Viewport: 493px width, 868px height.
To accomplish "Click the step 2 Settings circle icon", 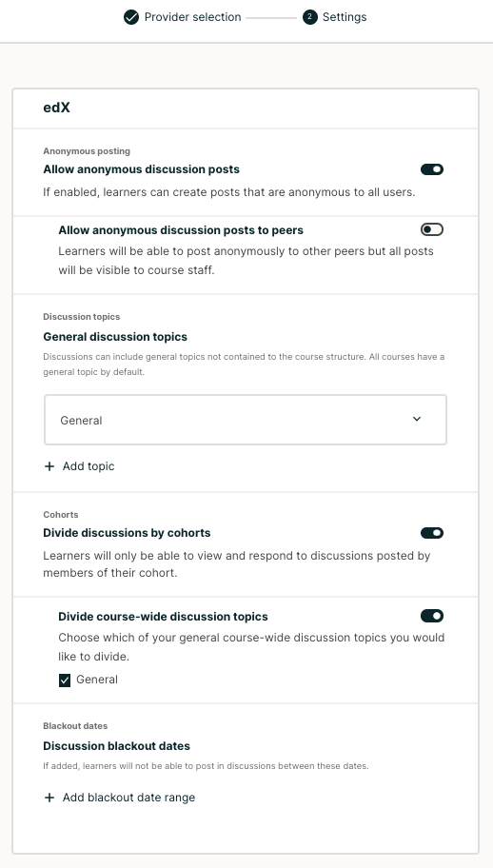I will click(310, 17).
